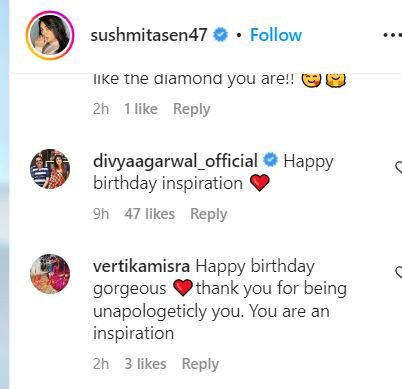Follow the sushmitasen47 account

(276, 35)
